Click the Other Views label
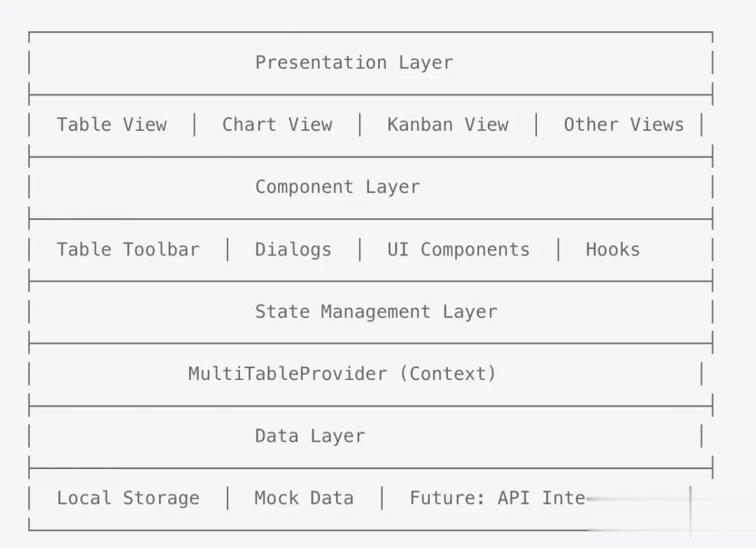Viewport: 756px width, 548px height. click(x=624, y=125)
